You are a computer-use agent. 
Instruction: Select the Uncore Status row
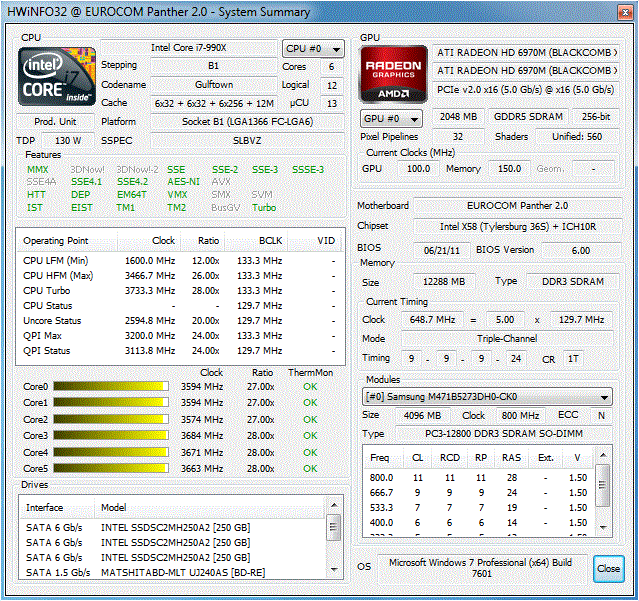pos(181,321)
